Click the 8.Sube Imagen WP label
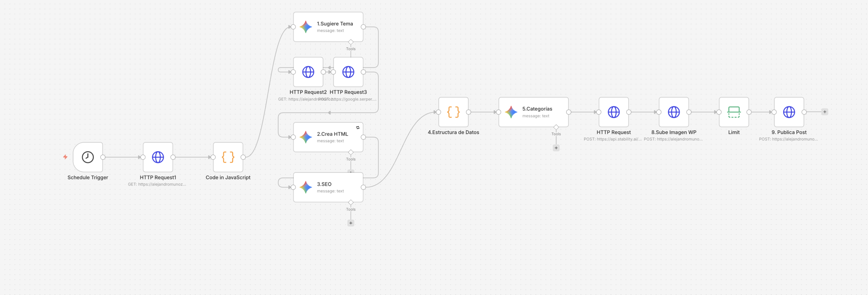Viewport: 868px width, 295px height. click(x=674, y=132)
